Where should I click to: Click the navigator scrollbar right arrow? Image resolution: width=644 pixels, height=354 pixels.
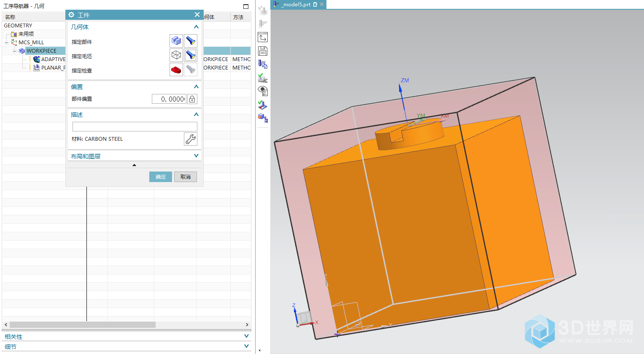(x=247, y=324)
